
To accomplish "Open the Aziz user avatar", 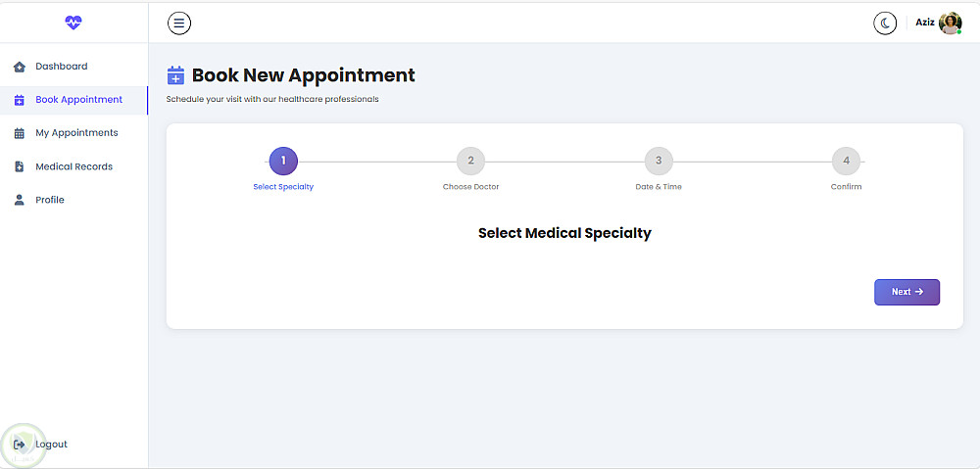I will 950,23.
